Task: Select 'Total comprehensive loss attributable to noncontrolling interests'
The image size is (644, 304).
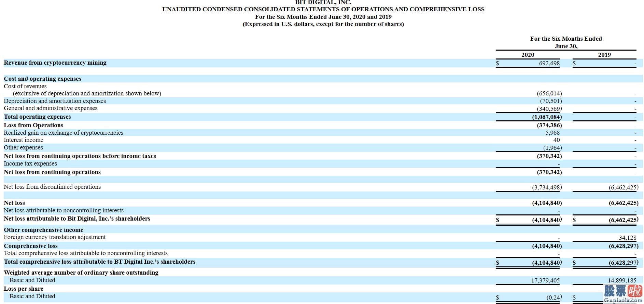Action: click(86, 253)
